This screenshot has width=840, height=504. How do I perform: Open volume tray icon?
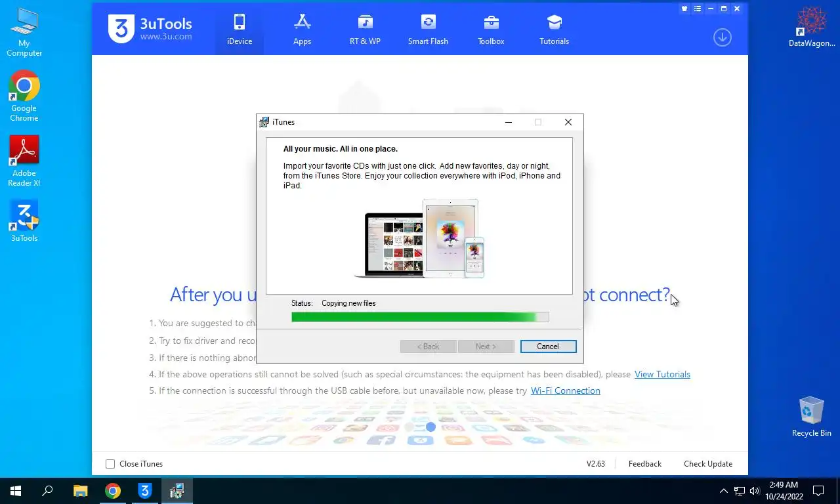[x=755, y=491]
